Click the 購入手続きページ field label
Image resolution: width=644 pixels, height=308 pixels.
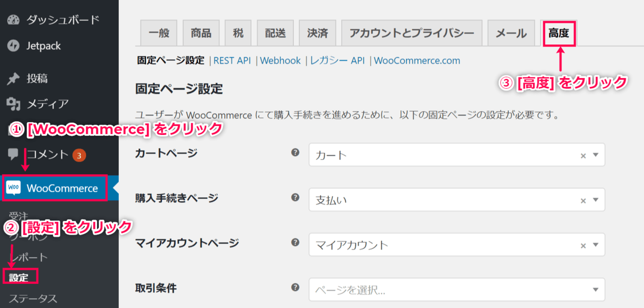[x=177, y=198]
